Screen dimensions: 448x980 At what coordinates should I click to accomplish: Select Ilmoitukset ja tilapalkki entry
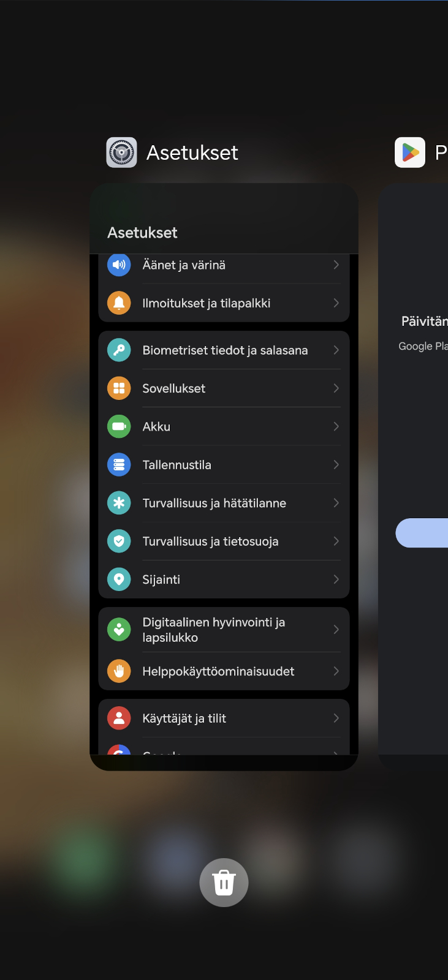(x=224, y=303)
